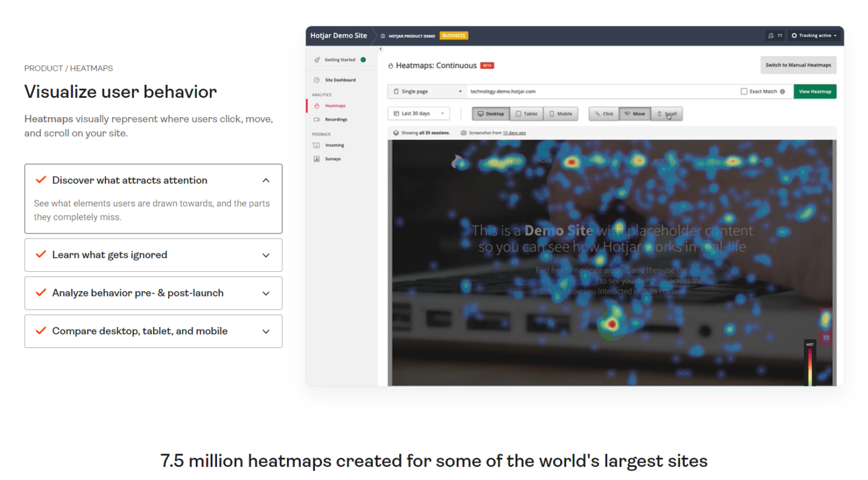The width and height of the screenshot is (868, 480).
Task: Click the info icon next to Exact Match
Action: pyautogui.click(x=782, y=92)
